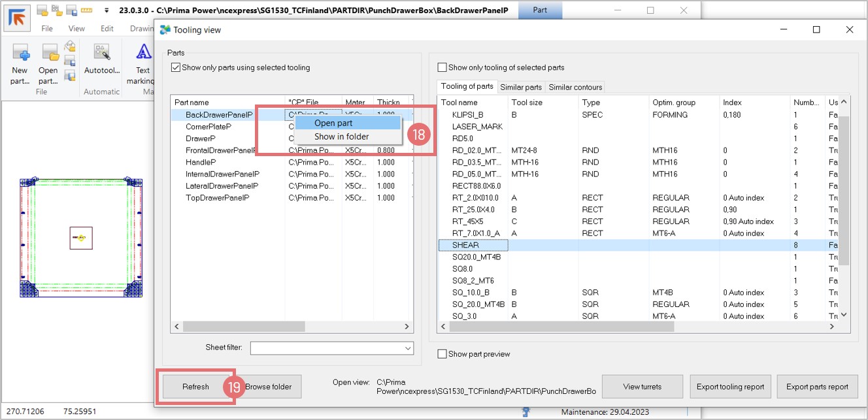868x420 pixels.
Task: Uncheck Show only parts using selected tooling
Action: (x=175, y=67)
